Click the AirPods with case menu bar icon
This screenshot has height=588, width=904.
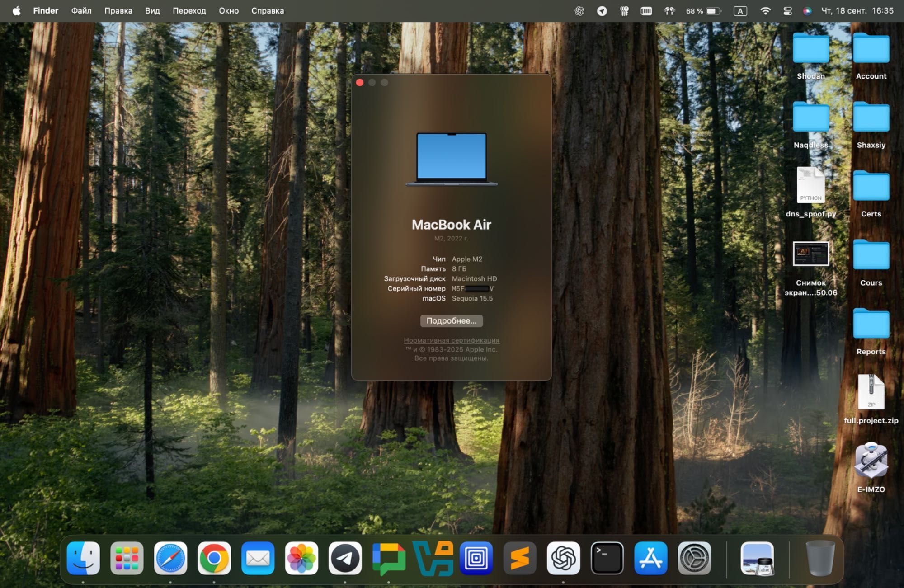pyautogui.click(x=669, y=11)
